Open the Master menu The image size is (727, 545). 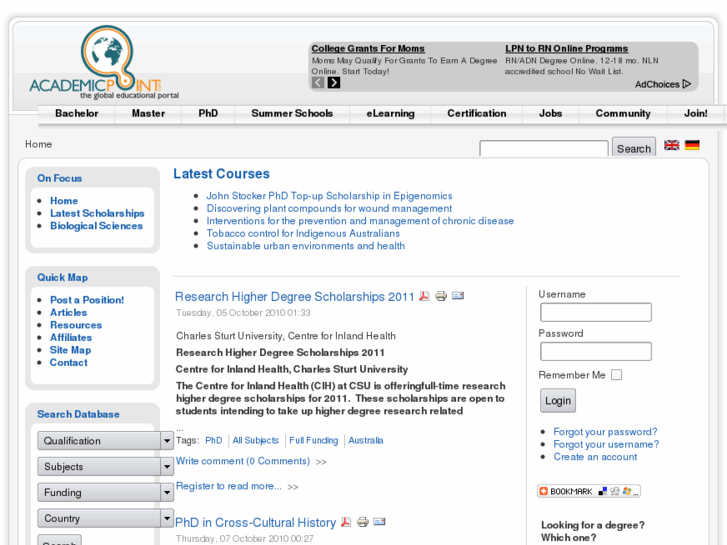148,113
